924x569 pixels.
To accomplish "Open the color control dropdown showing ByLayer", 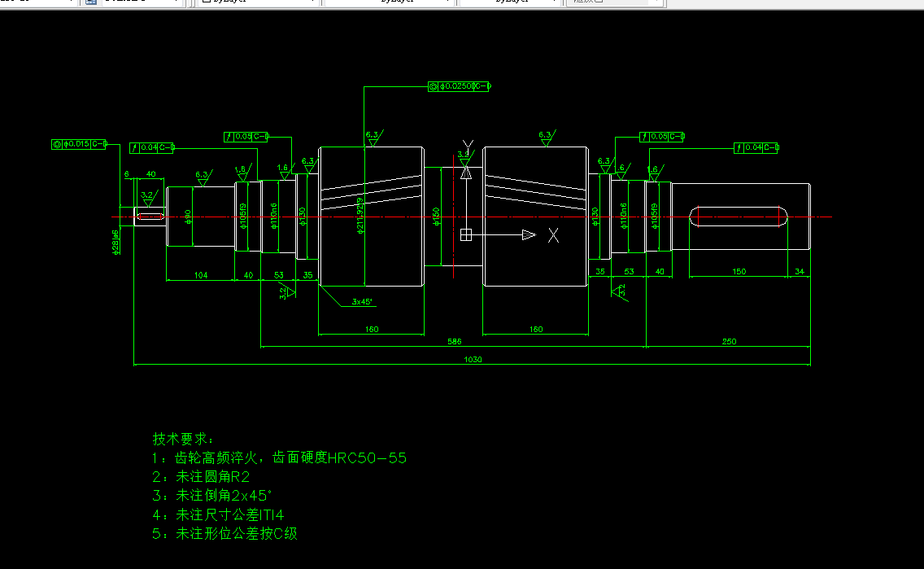I will click(313, 2).
